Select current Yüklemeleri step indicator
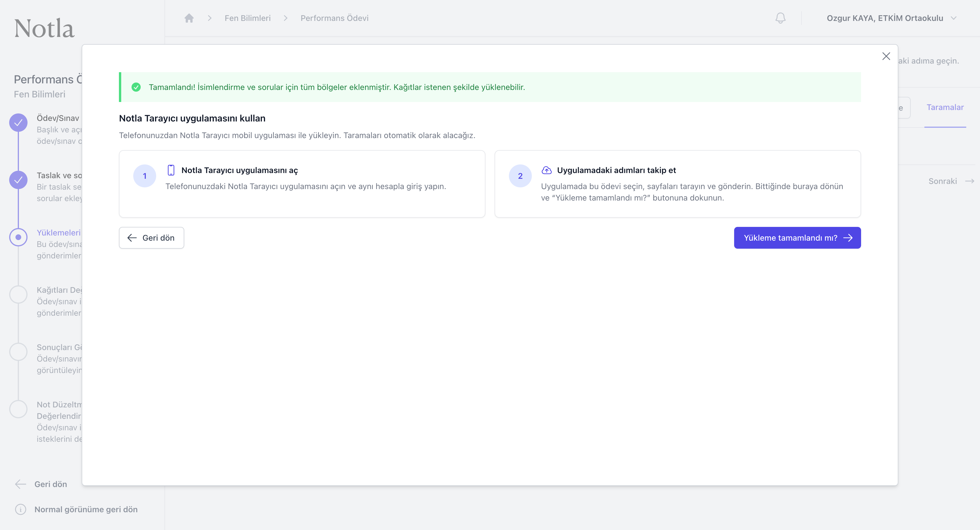The width and height of the screenshot is (980, 530). 18,237
